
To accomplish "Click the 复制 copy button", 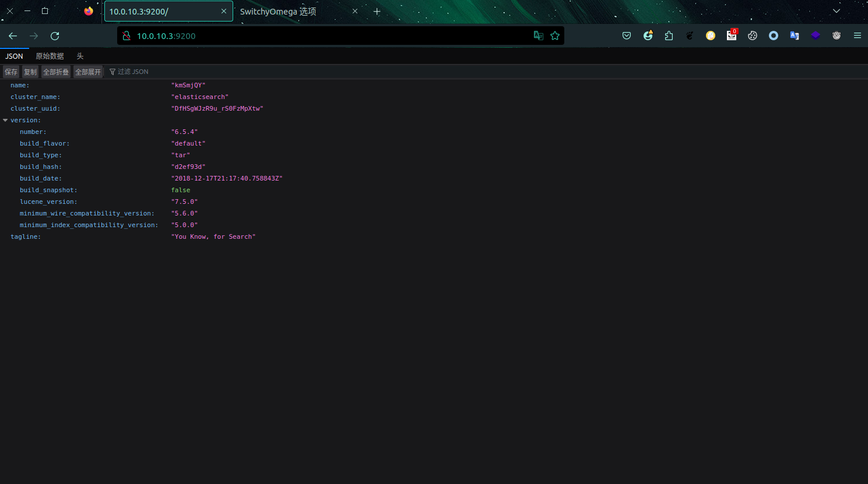I will tap(30, 72).
